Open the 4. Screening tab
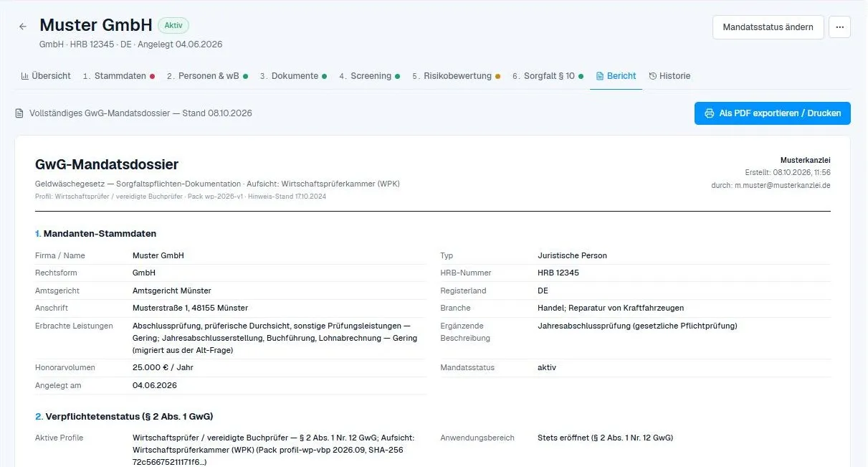The image size is (868, 467). coord(369,76)
